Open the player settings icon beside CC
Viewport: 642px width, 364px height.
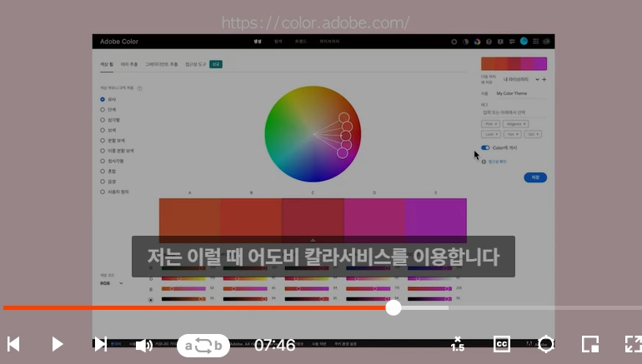coord(546,344)
